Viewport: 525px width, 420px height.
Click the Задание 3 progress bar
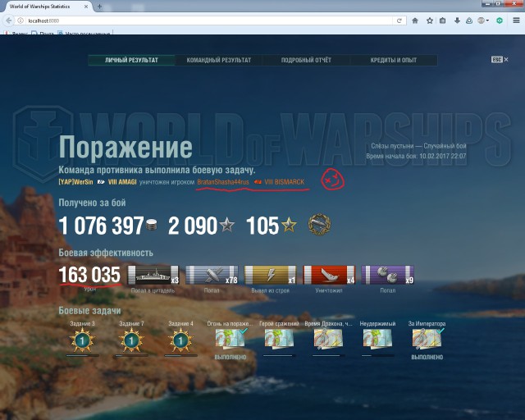(x=82, y=356)
